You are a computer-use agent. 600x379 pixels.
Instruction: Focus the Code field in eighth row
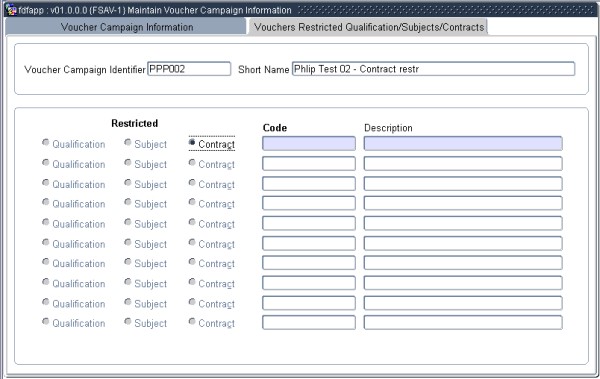[x=309, y=283]
